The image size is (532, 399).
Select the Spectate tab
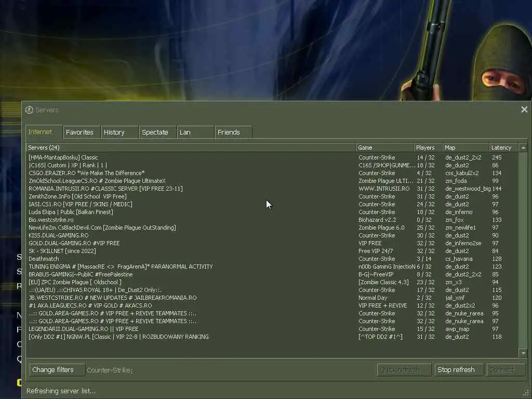click(157, 132)
